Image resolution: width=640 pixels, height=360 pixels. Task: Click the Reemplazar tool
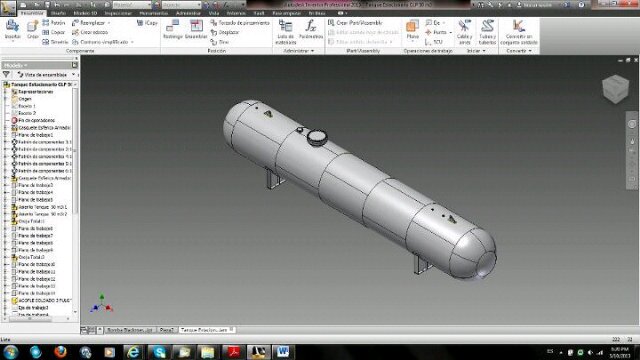click(x=91, y=23)
